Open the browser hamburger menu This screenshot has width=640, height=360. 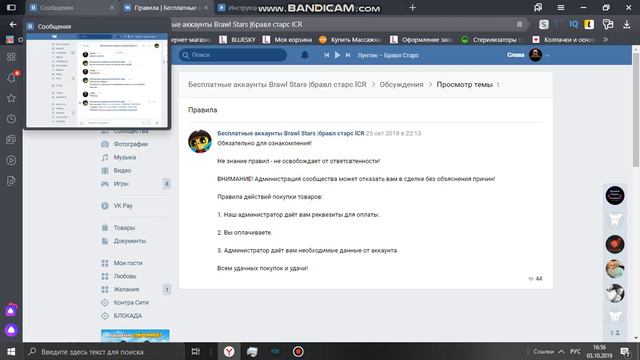[561, 7]
